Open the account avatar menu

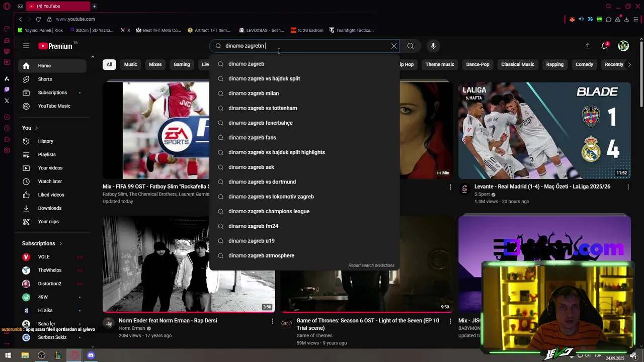623,46
